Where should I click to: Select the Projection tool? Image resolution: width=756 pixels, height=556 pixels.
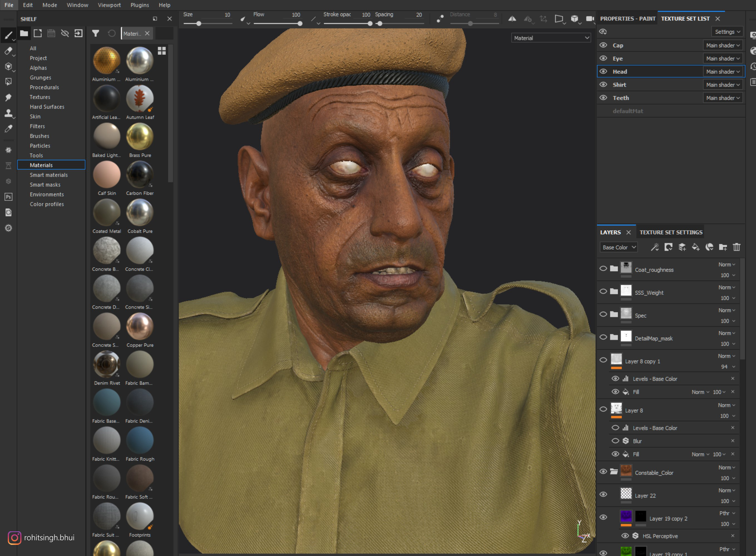tap(9, 67)
